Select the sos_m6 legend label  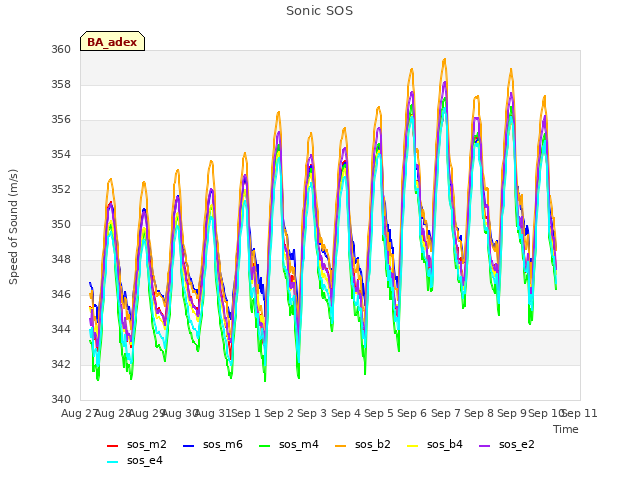pos(223,444)
